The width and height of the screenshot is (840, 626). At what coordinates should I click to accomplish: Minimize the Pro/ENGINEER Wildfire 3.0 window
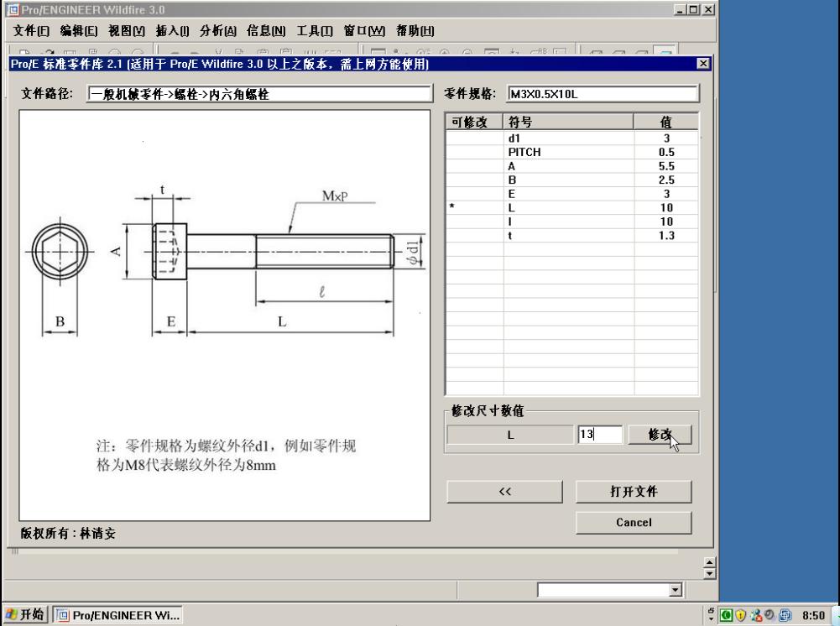pos(680,9)
